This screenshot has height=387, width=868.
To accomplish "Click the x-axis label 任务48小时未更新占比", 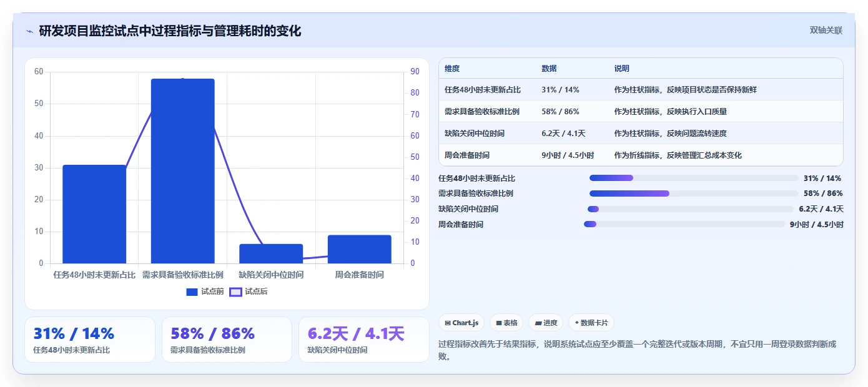I will [x=94, y=275].
